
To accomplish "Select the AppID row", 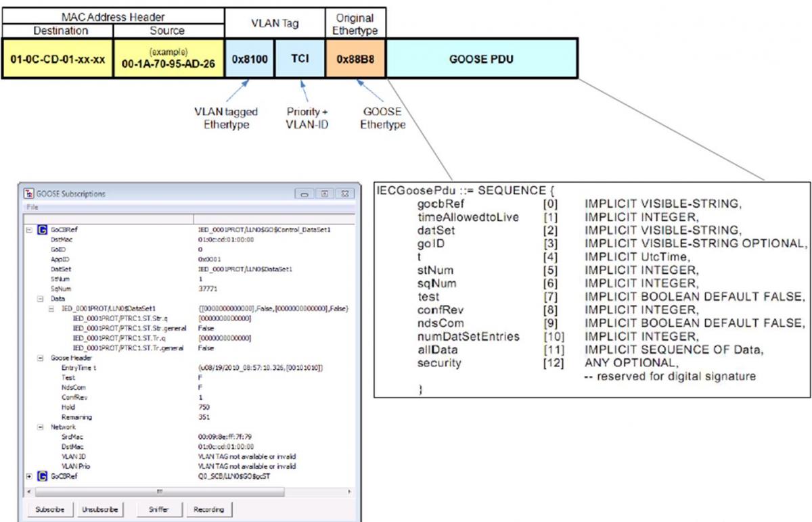I will click(188, 259).
